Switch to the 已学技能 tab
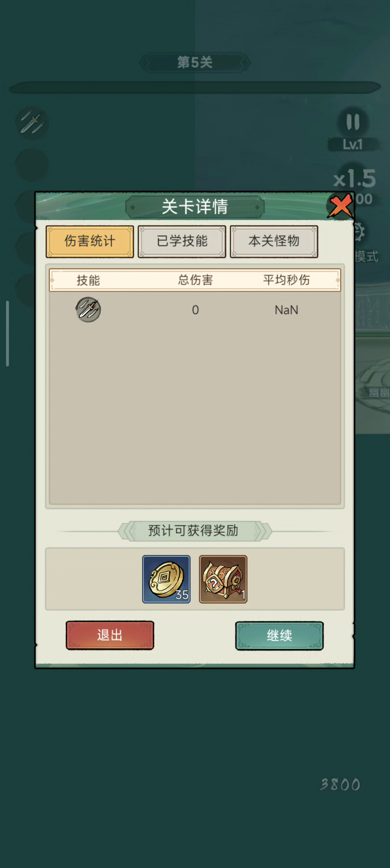This screenshot has height=868, width=390. pyautogui.click(x=182, y=242)
